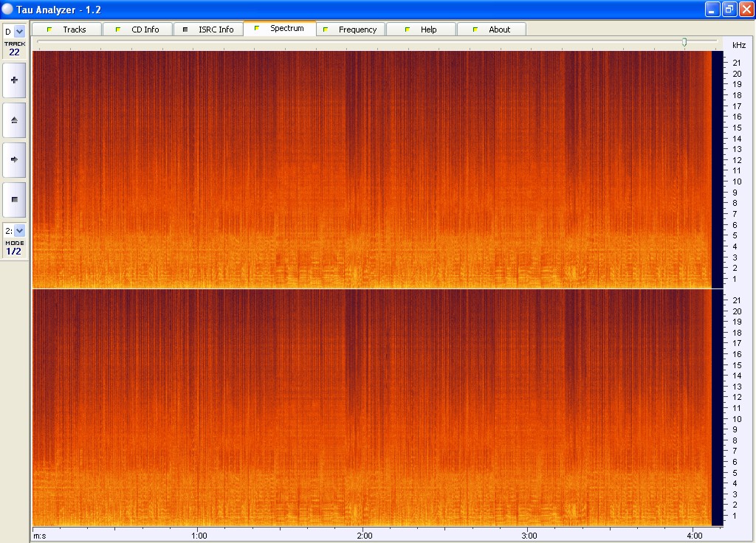Open the Help tab

(x=422, y=30)
